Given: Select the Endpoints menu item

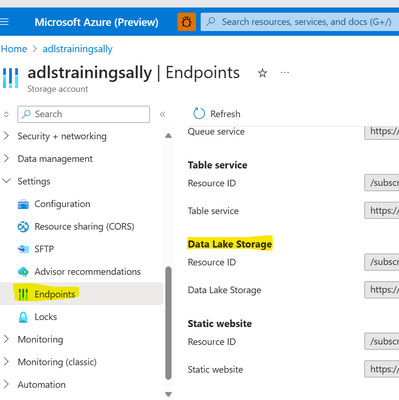Looking at the screenshot, I should [81, 294].
